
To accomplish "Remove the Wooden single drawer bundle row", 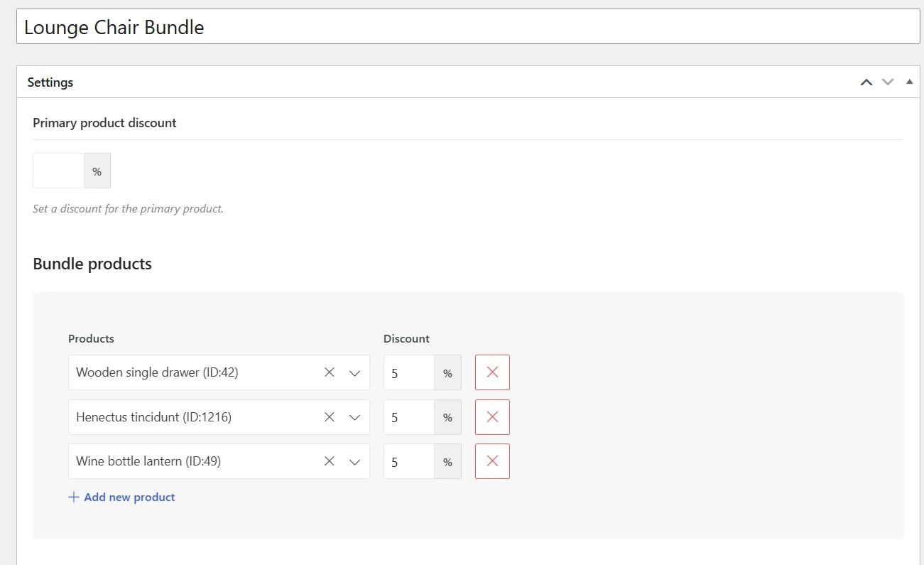I will [x=492, y=372].
